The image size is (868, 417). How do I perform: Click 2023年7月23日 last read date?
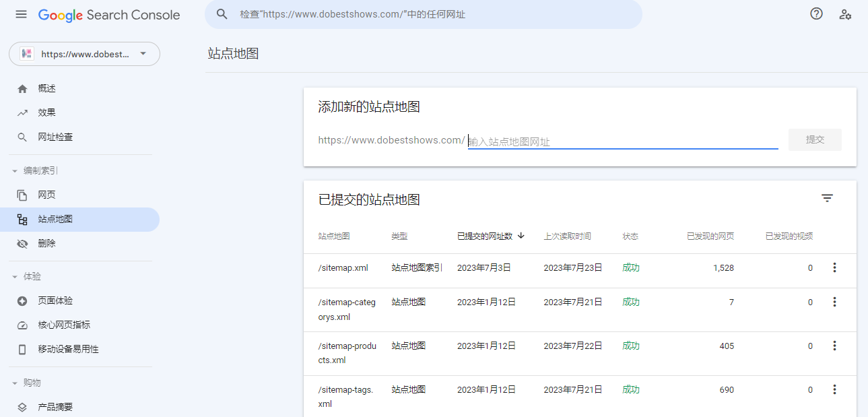(x=573, y=267)
